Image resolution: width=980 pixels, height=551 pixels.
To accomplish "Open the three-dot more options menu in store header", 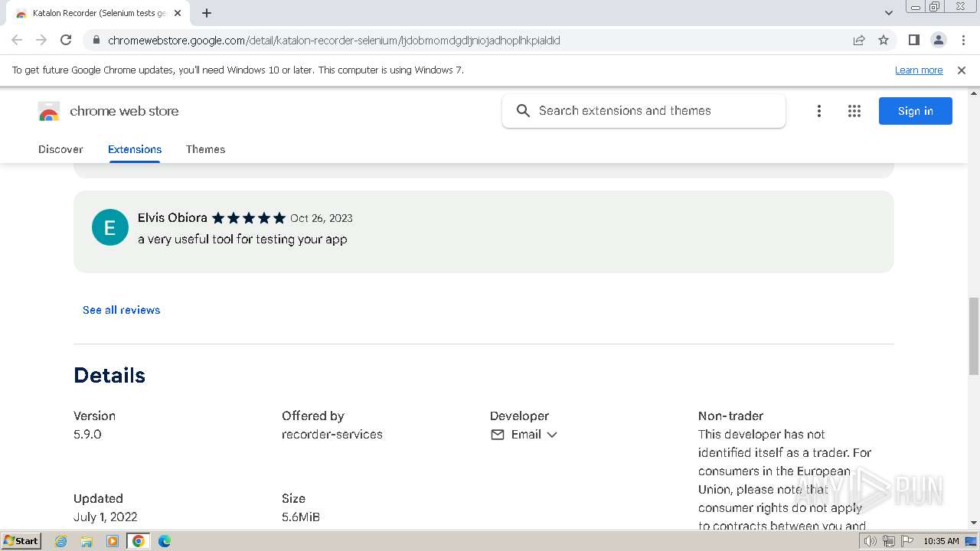I will (818, 111).
